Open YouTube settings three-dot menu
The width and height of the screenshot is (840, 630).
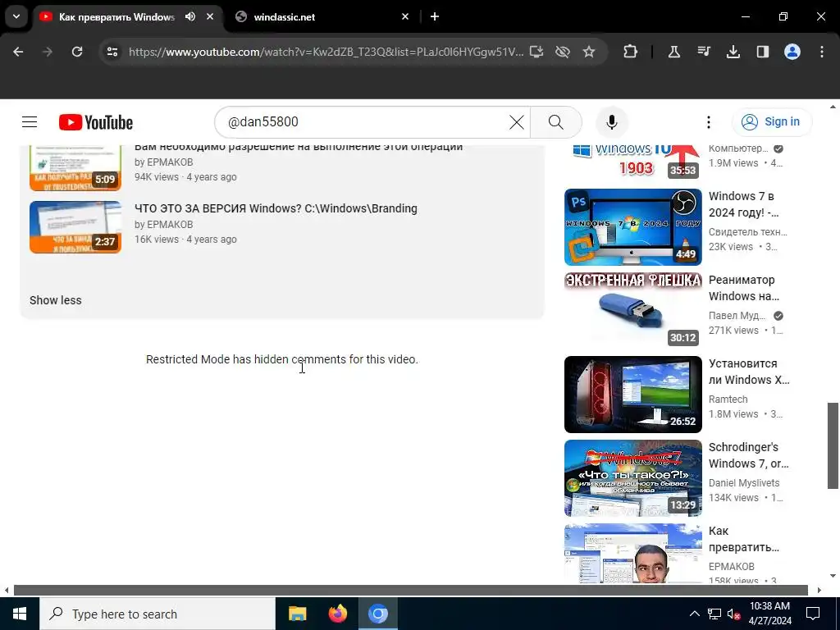pyautogui.click(x=709, y=122)
